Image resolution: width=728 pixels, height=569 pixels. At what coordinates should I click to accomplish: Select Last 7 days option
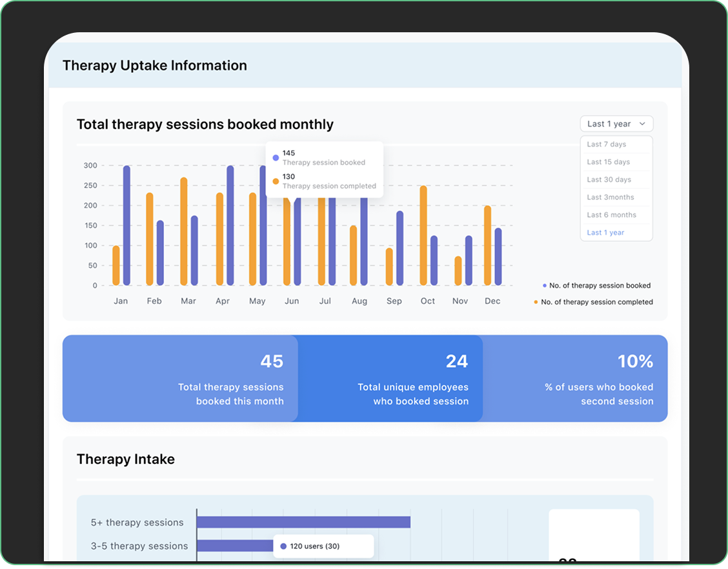pos(607,145)
